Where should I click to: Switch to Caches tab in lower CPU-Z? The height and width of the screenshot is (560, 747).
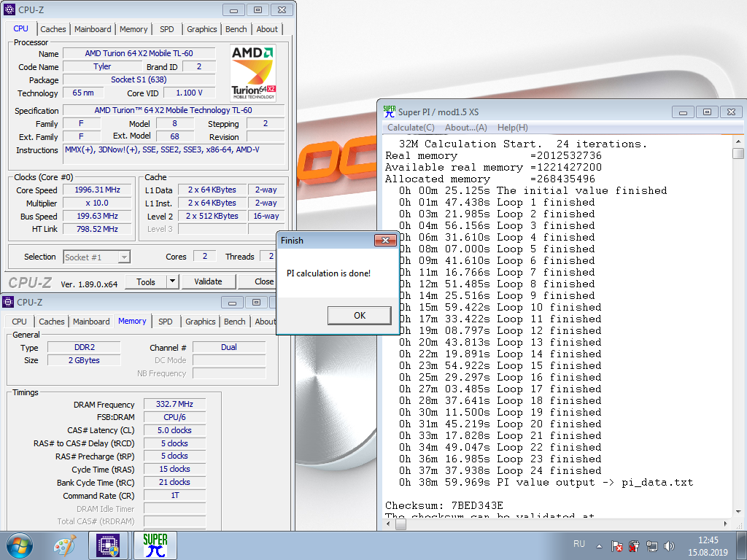[52, 322]
